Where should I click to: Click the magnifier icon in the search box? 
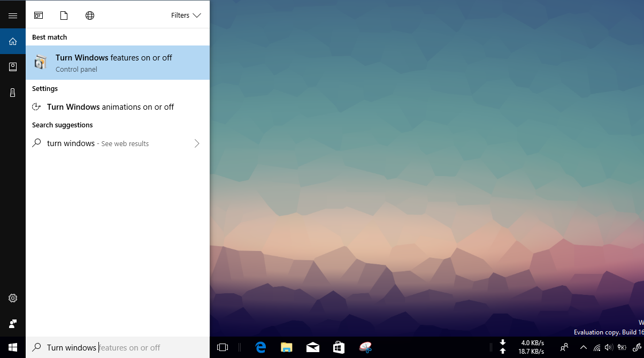coord(36,347)
